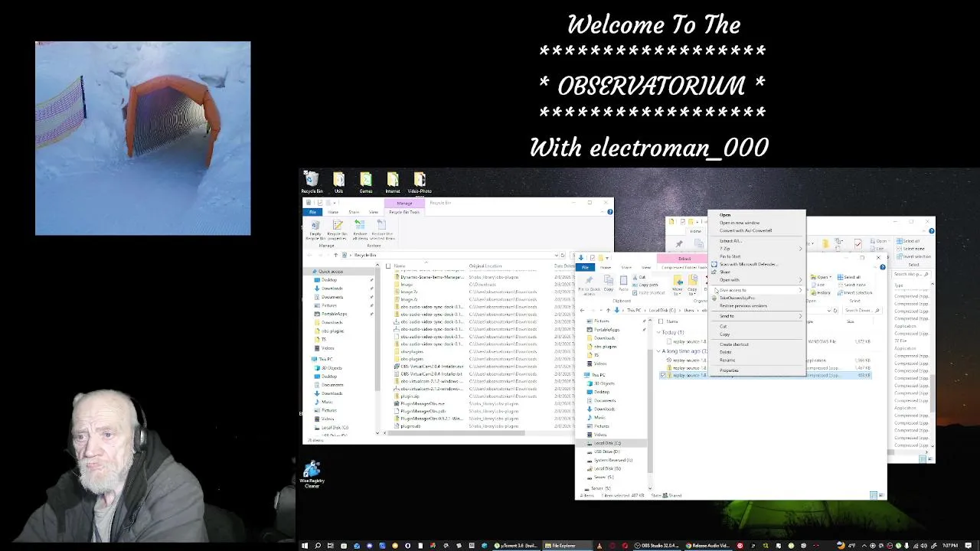Viewport: 980px width, 551px height.
Task: Click the search box in middle Explorer
Action: pos(862,310)
